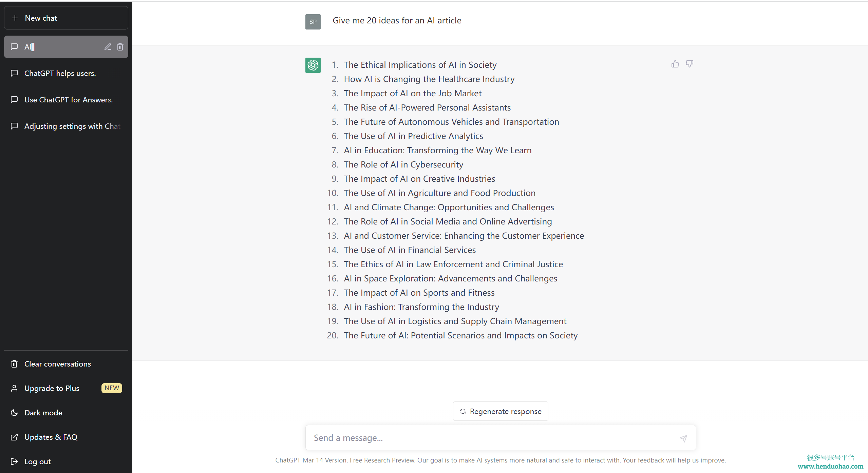The width and height of the screenshot is (868, 473).
Task: Click 'The Use of AI in Agriculture and Food Production'
Action: coord(440,193)
